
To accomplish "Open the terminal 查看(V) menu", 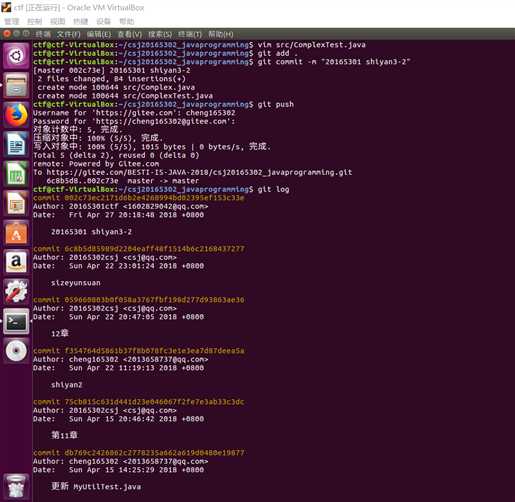I will 130,34.
